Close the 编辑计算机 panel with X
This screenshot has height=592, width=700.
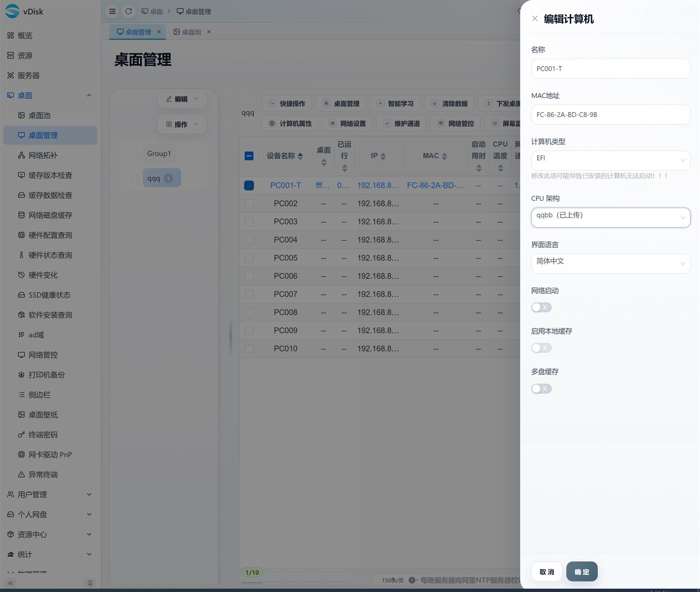click(x=534, y=18)
